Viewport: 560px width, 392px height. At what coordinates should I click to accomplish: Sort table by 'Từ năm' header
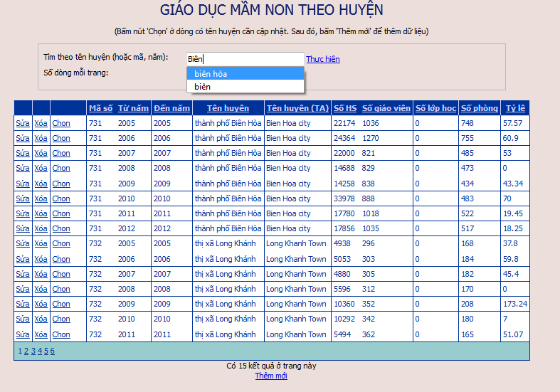(x=133, y=108)
